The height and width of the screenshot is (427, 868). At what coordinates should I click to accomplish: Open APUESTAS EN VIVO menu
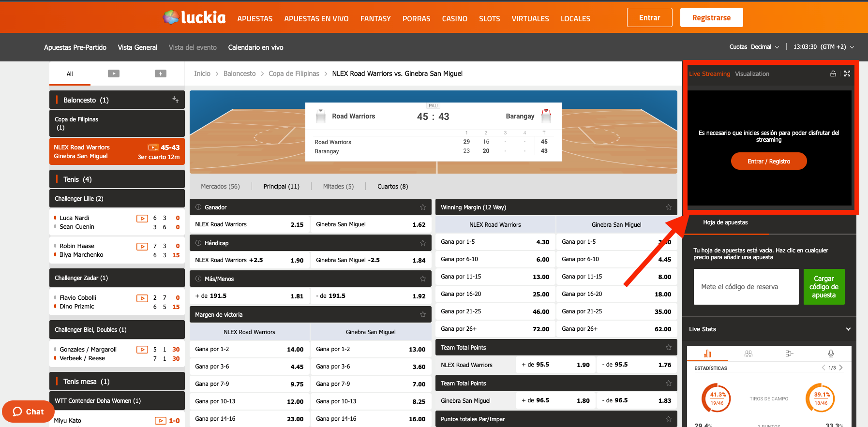[316, 18]
